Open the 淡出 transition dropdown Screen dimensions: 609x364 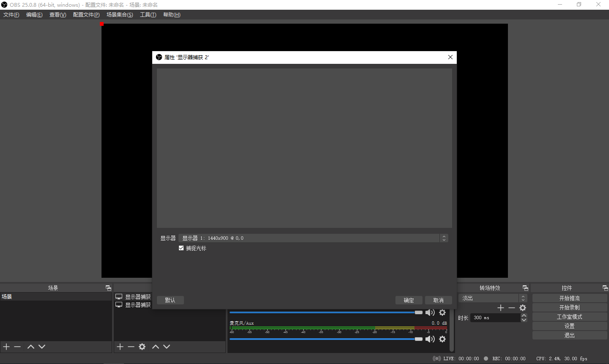point(493,298)
